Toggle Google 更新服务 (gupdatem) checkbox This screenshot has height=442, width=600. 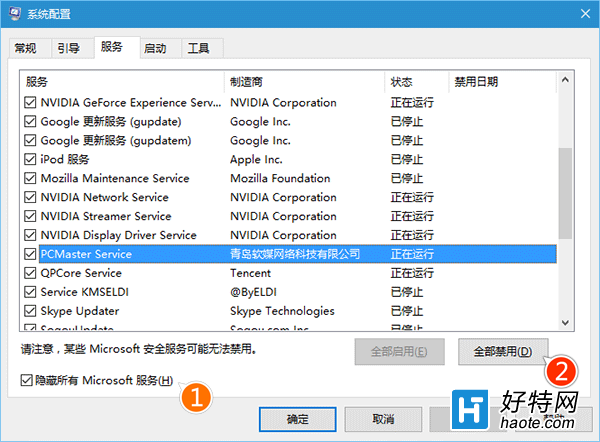[x=30, y=140]
